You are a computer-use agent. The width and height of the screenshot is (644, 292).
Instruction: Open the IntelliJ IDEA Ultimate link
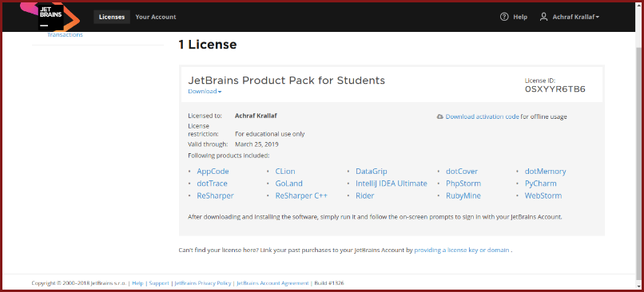coord(392,183)
